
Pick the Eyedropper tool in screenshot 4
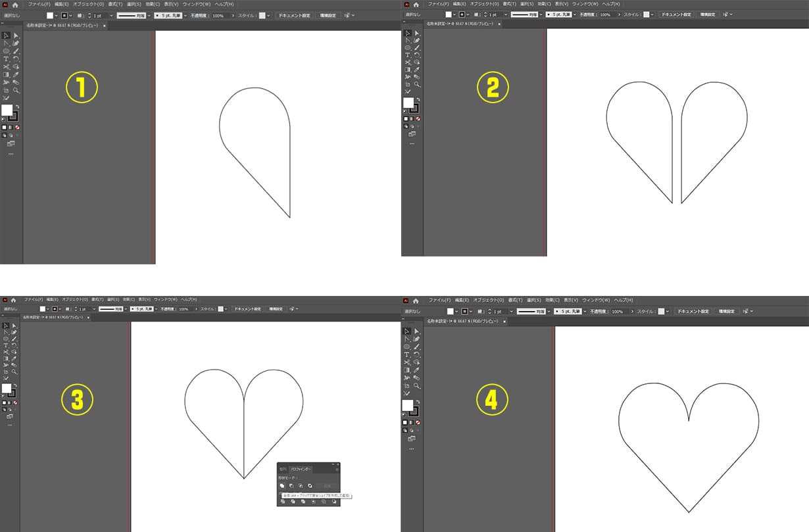pyautogui.click(x=417, y=370)
